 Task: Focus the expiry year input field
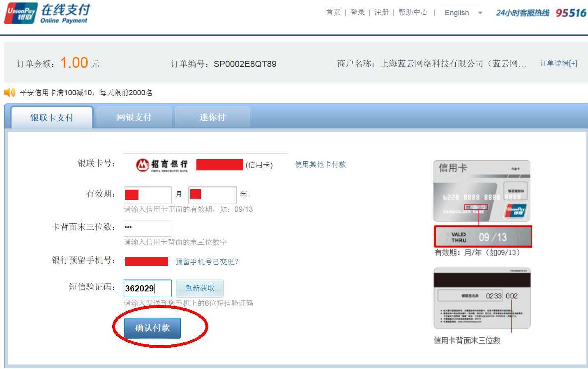tap(212, 195)
